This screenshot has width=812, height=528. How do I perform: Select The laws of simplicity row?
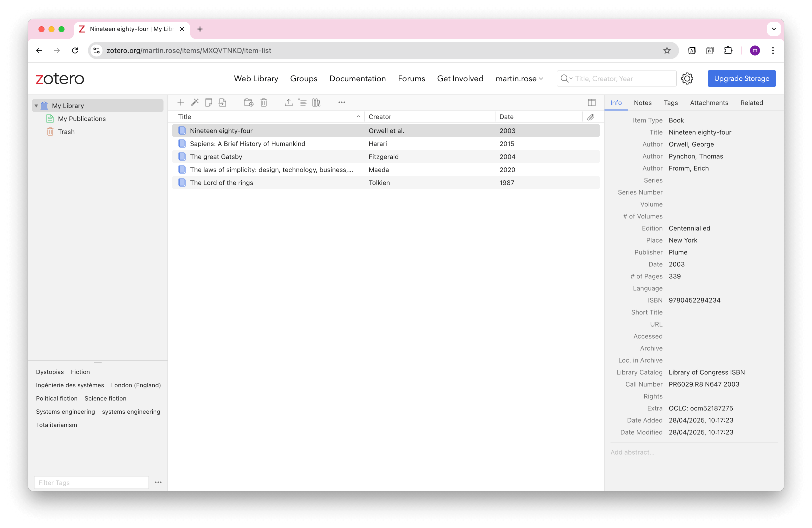pos(386,169)
